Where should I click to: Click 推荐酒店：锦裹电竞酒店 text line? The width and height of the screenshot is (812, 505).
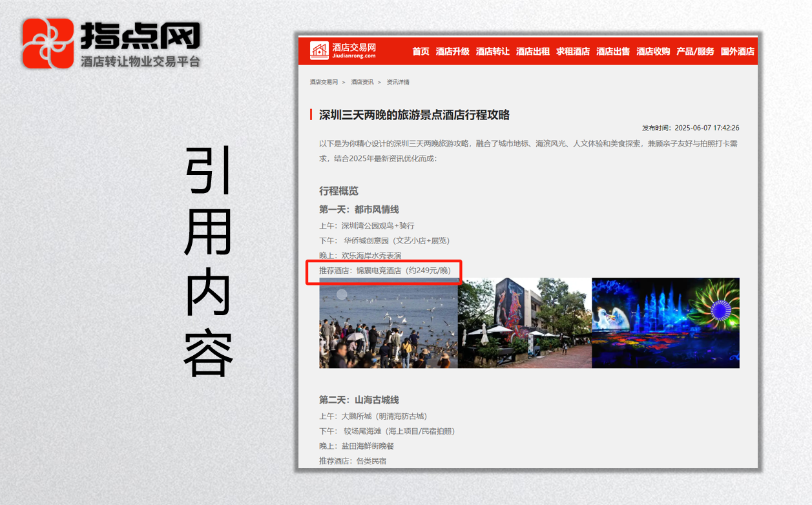coord(385,271)
